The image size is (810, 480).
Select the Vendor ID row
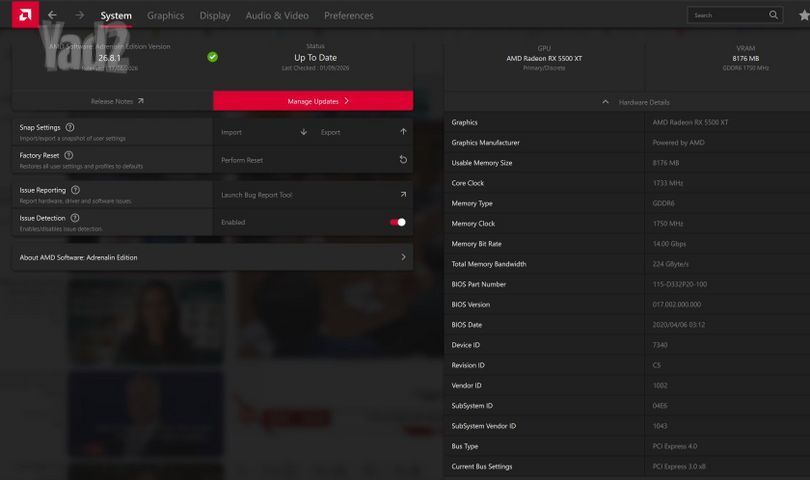627,385
